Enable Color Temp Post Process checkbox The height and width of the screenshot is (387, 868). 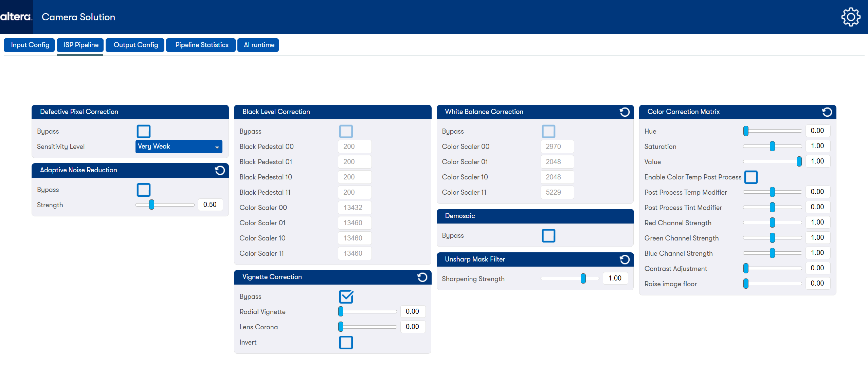click(x=751, y=177)
